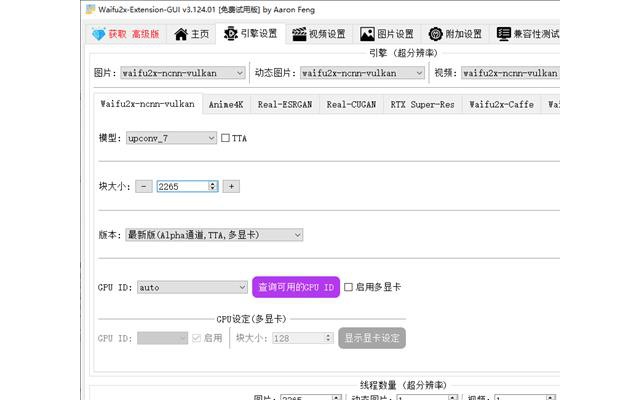The image size is (640, 400).
Task: Switch to the Real-CUGAN sub-tab
Action: [x=351, y=104]
